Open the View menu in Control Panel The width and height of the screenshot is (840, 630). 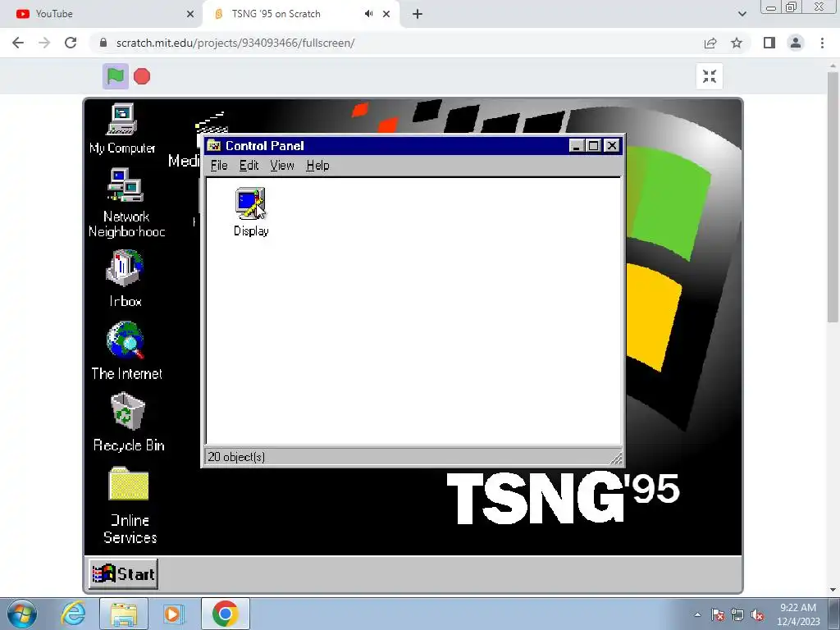282,166
